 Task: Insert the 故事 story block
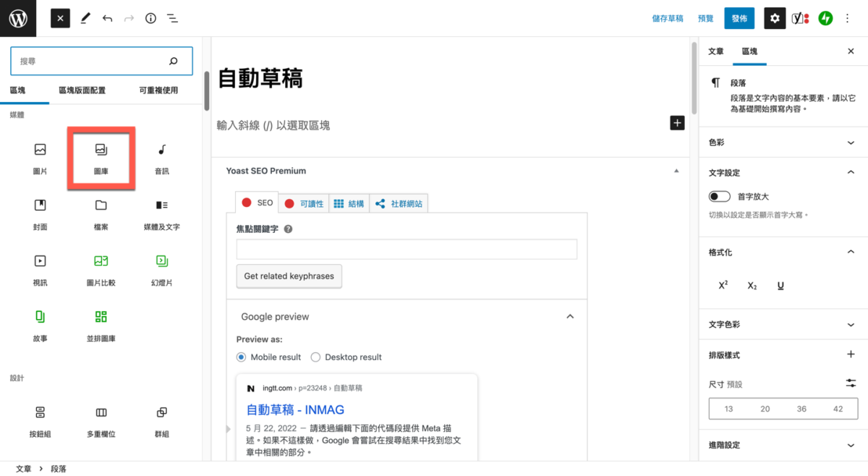(41, 326)
